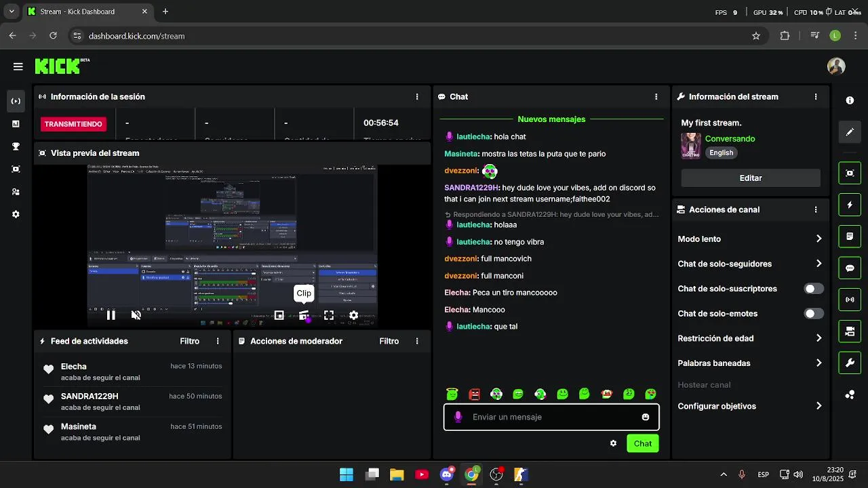Enable Chat de solo-suscriptores switch
Screen dimensions: 868x488
point(814,289)
